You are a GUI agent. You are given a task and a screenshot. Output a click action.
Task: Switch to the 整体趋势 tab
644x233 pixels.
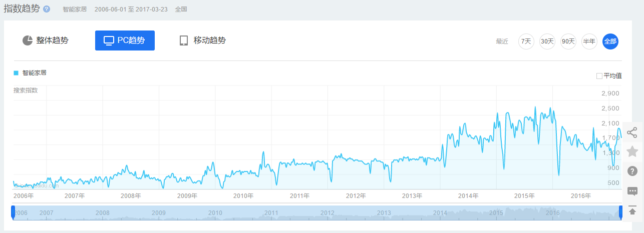[46, 40]
